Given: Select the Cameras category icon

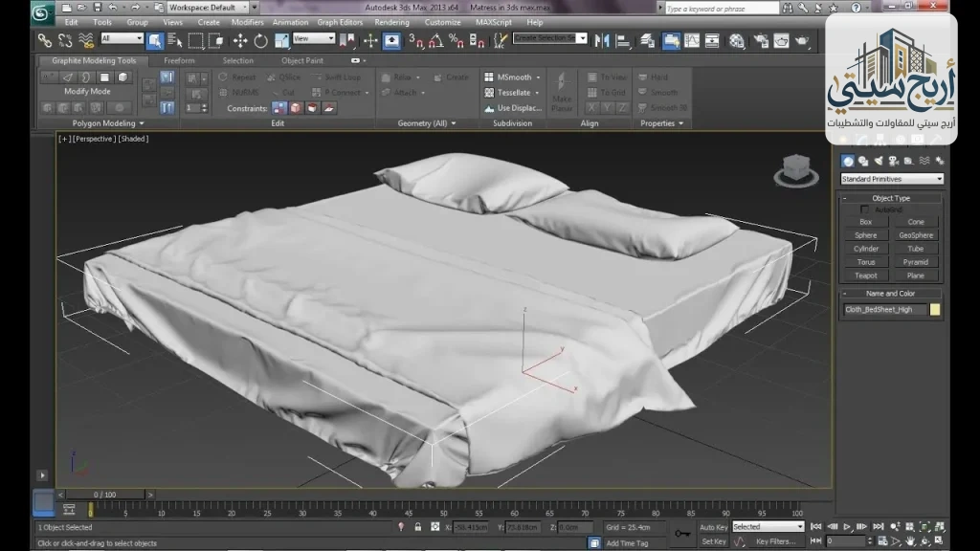Looking at the screenshot, I should click(x=895, y=161).
